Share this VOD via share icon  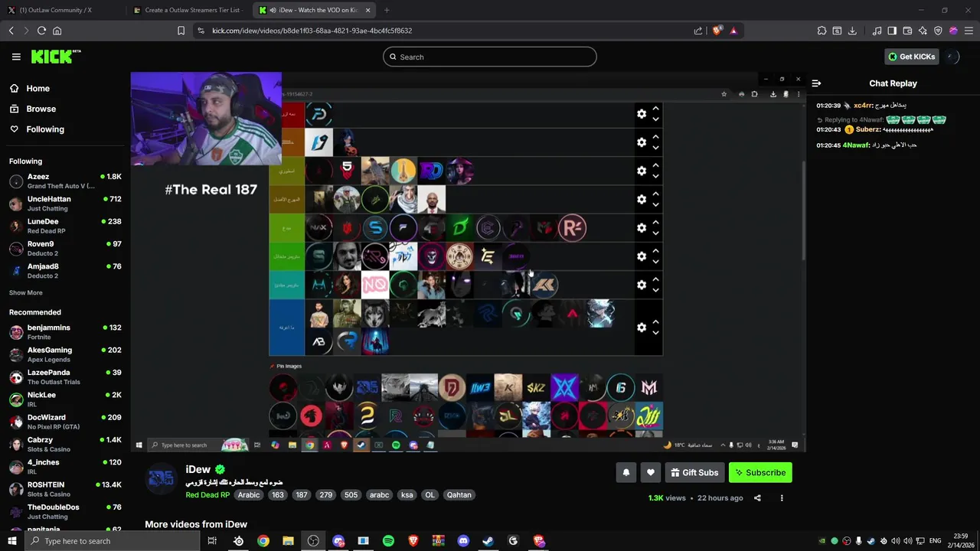[757, 498]
